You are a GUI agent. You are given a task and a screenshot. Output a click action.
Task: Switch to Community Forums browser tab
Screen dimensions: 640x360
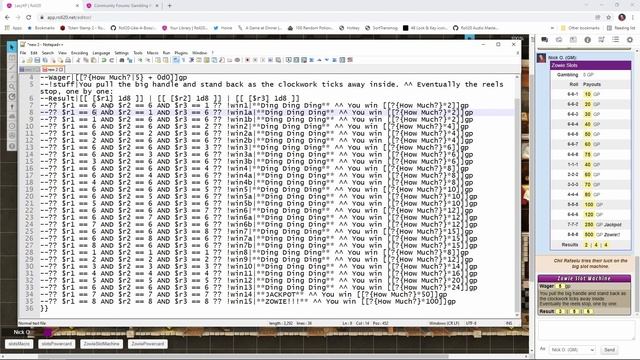pos(122,6)
